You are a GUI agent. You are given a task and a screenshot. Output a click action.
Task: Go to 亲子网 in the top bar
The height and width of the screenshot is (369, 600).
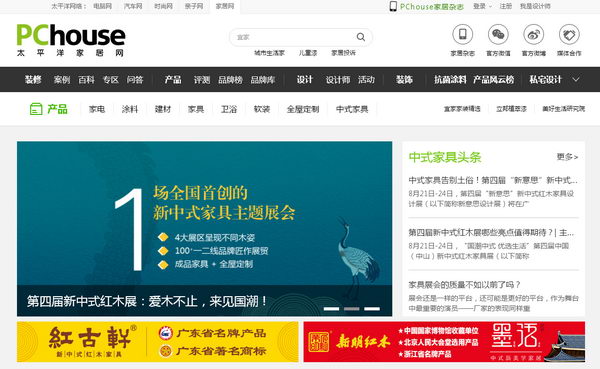pyautogui.click(x=194, y=6)
